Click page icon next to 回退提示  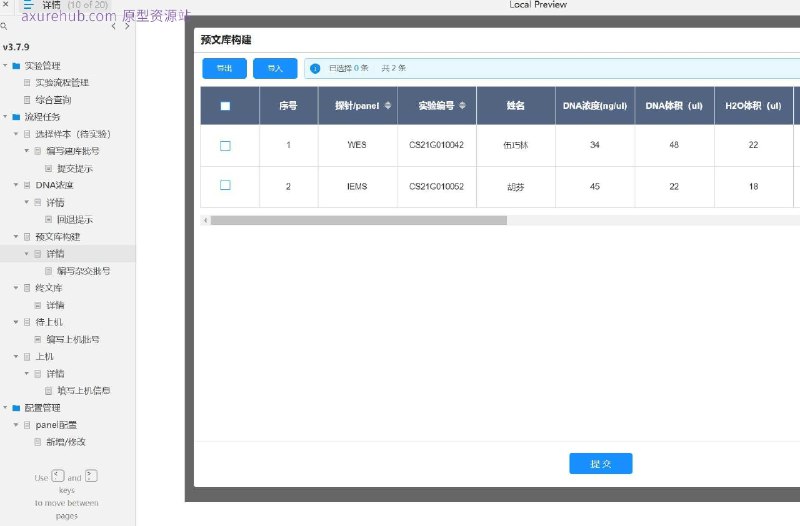(x=48, y=219)
